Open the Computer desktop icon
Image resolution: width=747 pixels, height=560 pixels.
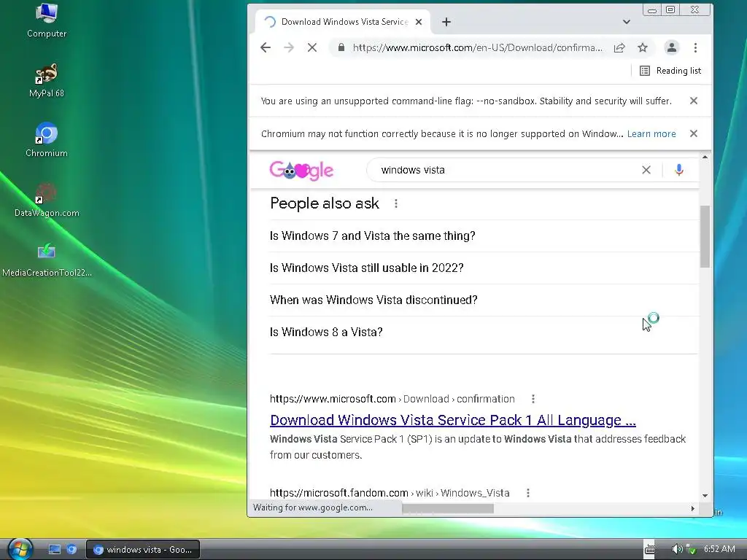(46, 20)
